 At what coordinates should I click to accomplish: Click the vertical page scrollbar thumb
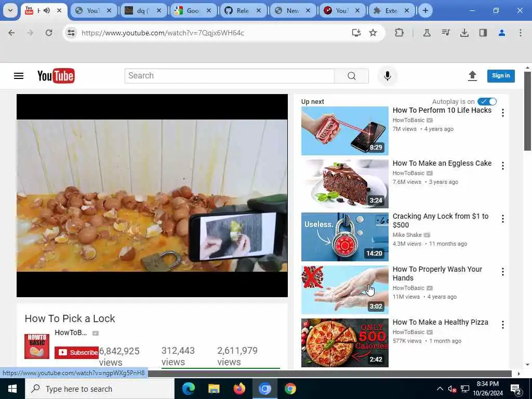click(528, 111)
